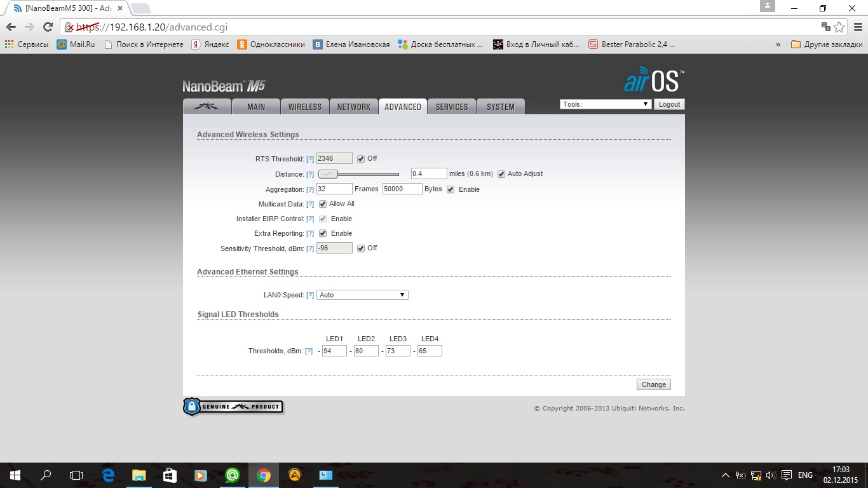
Task: Go back in browser history
Action: click(x=11, y=27)
